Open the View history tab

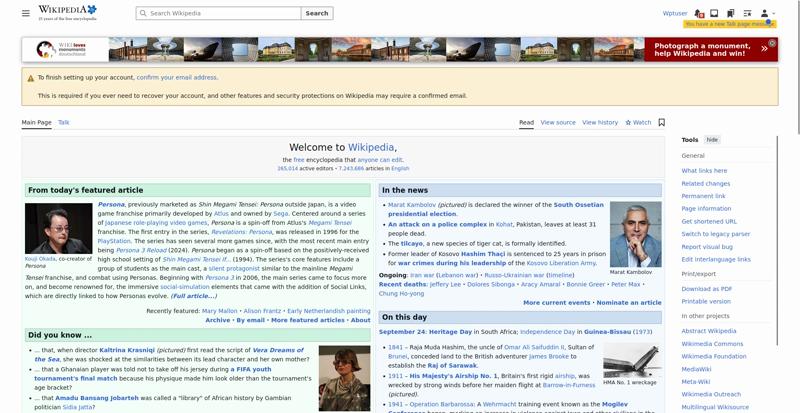(x=599, y=123)
